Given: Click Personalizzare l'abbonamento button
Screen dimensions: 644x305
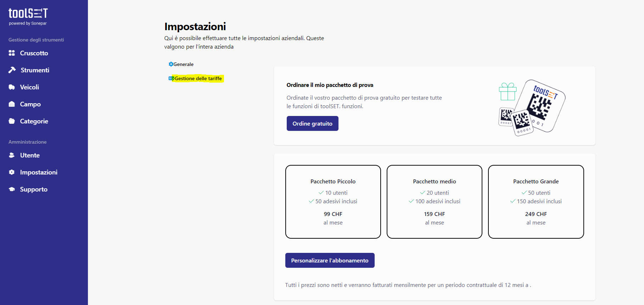Looking at the screenshot, I should tap(330, 260).
